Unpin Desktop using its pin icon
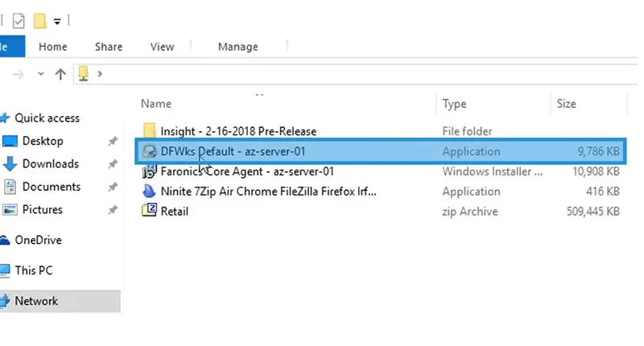This screenshot has width=644, height=346. (113, 141)
